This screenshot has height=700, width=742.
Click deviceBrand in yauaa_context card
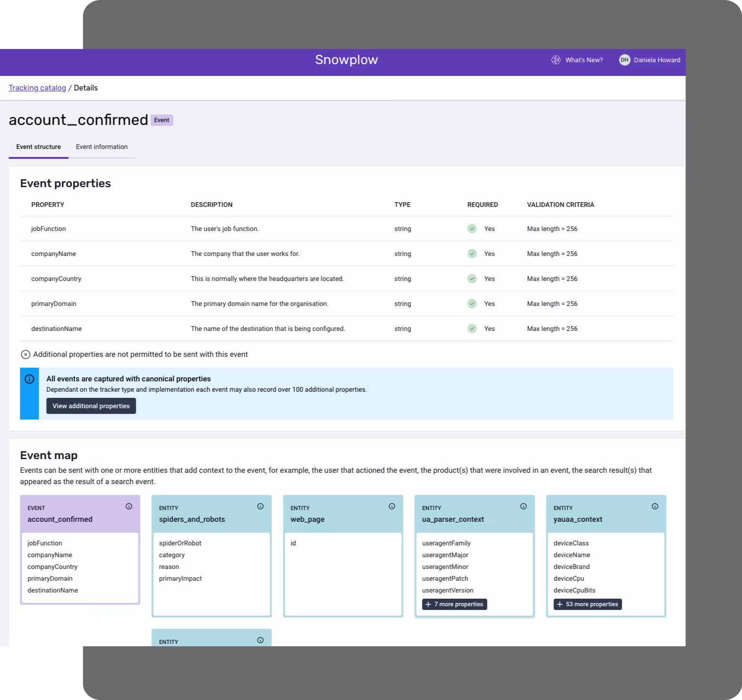coord(571,567)
